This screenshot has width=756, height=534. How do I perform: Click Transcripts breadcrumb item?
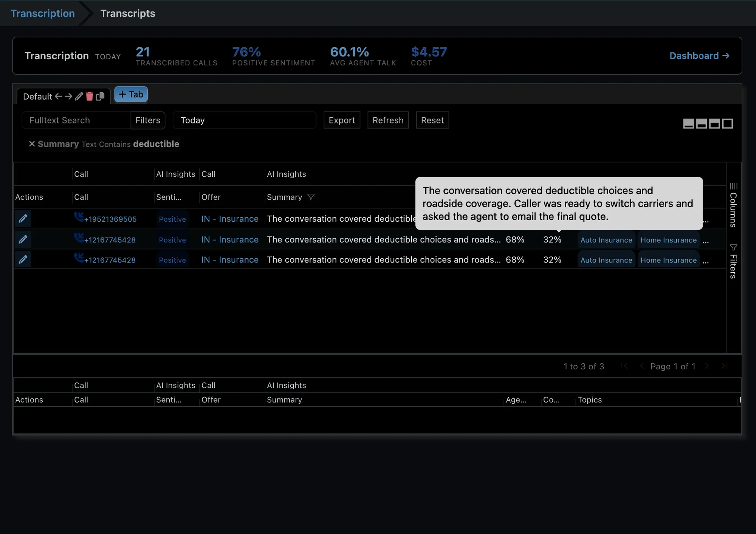[128, 13]
